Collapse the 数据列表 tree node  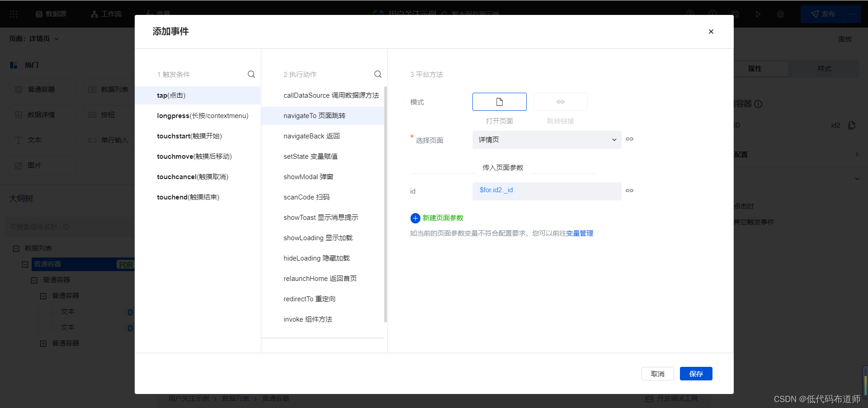(16, 248)
